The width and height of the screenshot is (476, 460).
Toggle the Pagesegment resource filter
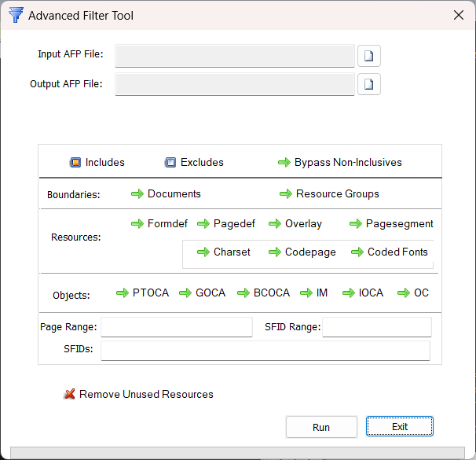pyautogui.click(x=356, y=224)
